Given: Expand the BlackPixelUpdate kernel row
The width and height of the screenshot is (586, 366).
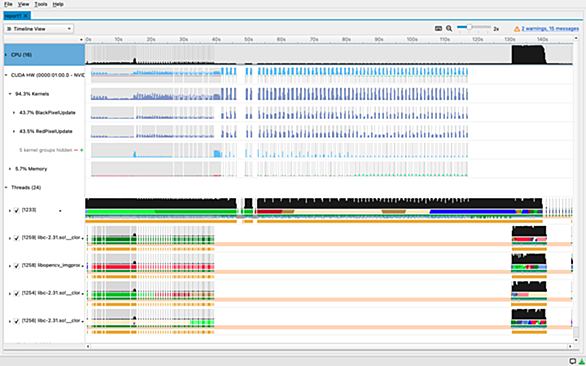Looking at the screenshot, I should coord(14,113).
